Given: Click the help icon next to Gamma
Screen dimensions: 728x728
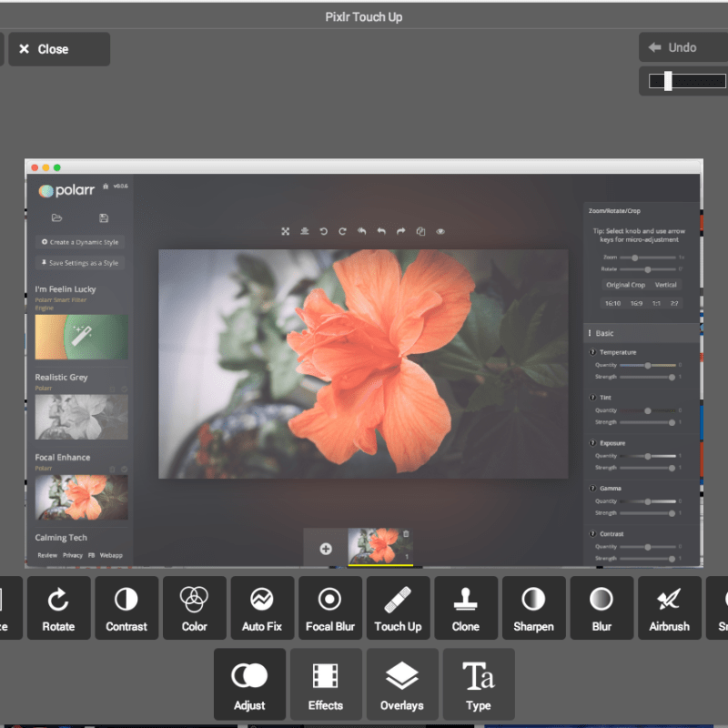Looking at the screenshot, I should click(x=592, y=488).
